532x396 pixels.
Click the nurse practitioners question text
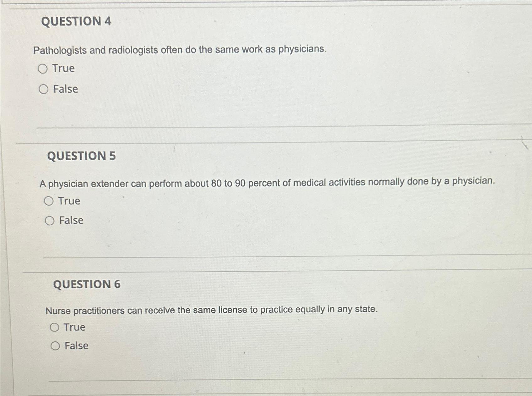(212, 309)
